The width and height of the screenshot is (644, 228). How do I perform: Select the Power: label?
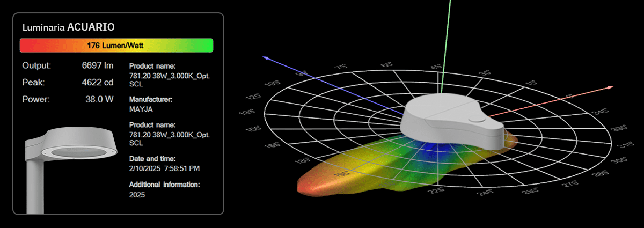point(35,99)
